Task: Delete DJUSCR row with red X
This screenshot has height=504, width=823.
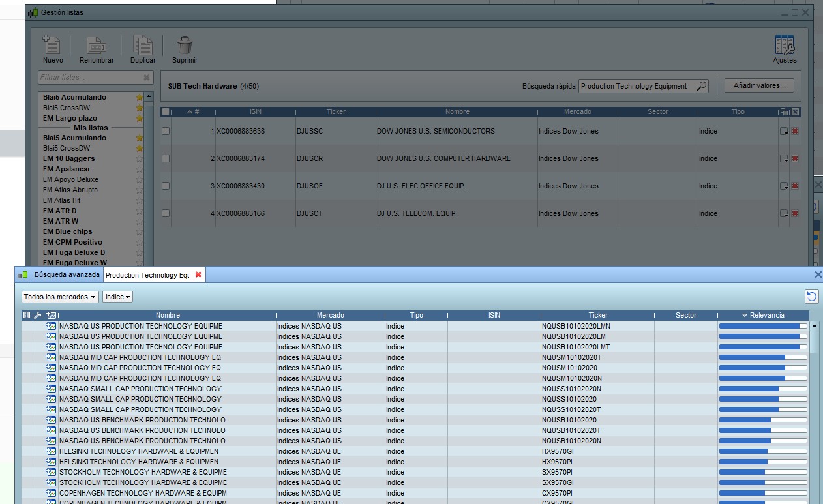Action: 795,158
